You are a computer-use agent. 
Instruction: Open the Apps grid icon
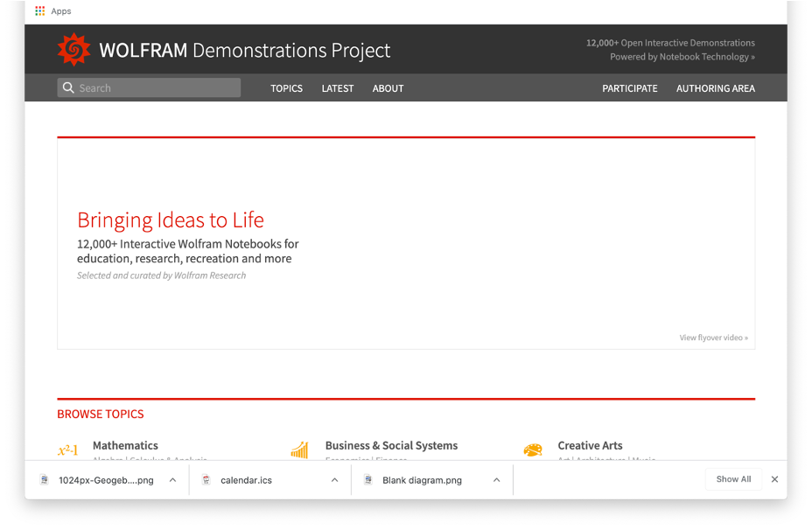coord(40,11)
